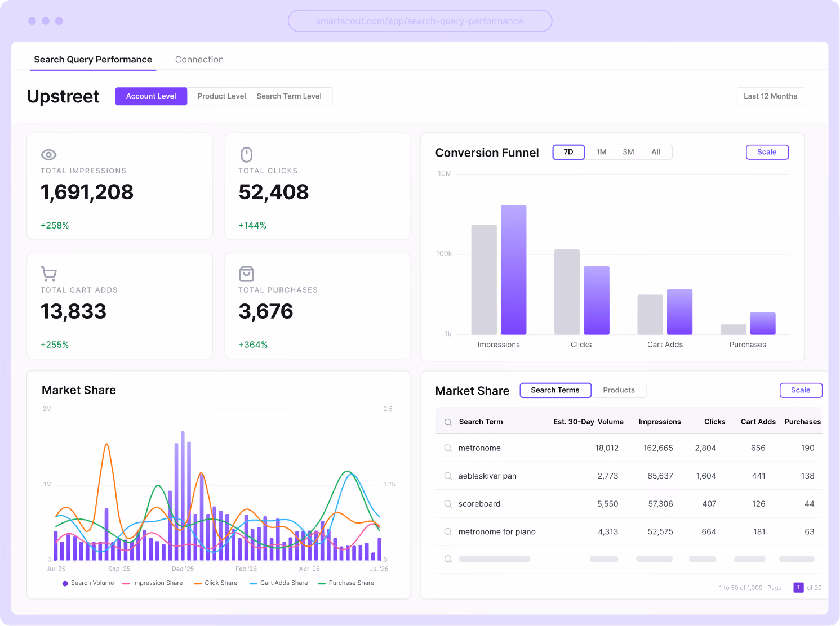Toggle Cart Adds Share series in chart legend
The image size is (840, 626).
[278, 583]
